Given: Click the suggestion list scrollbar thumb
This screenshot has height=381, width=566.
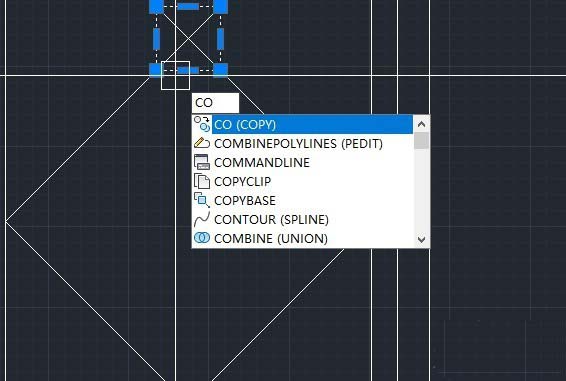Looking at the screenshot, I should pos(421,140).
